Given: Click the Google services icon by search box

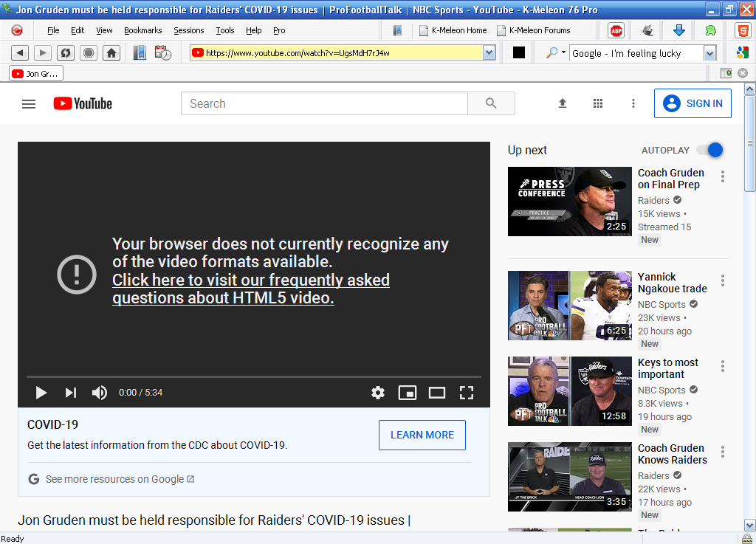Looking at the screenshot, I should point(743,52).
